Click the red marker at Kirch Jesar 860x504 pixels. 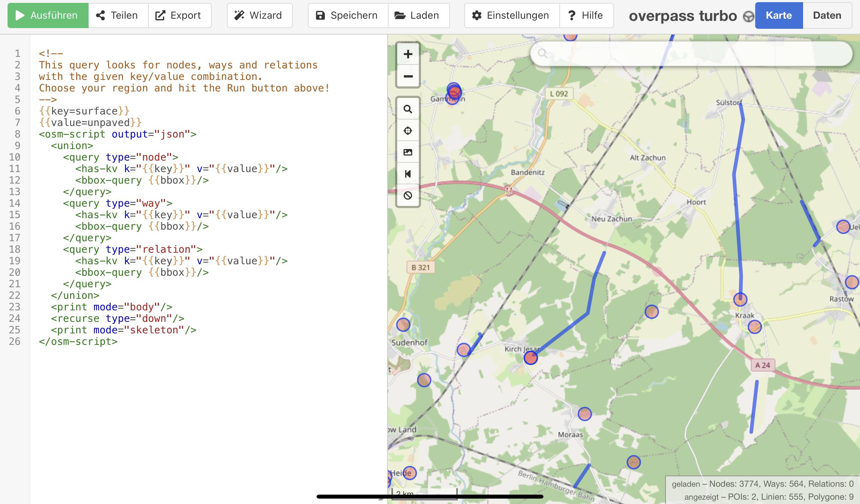(530, 358)
